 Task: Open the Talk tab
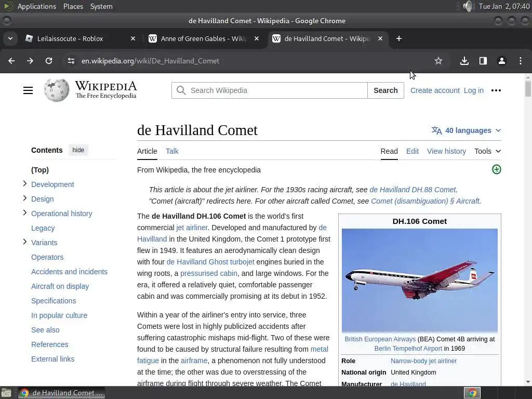click(x=172, y=151)
